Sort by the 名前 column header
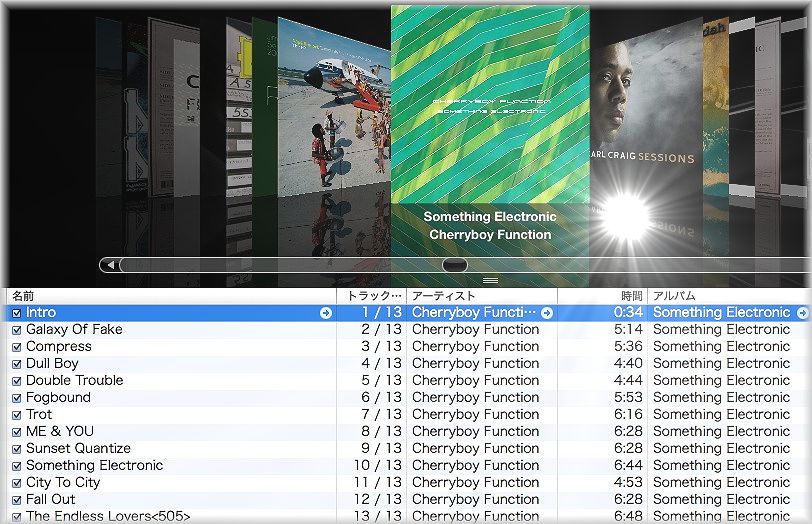Screen dimensions: 812x524 click(171, 296)
